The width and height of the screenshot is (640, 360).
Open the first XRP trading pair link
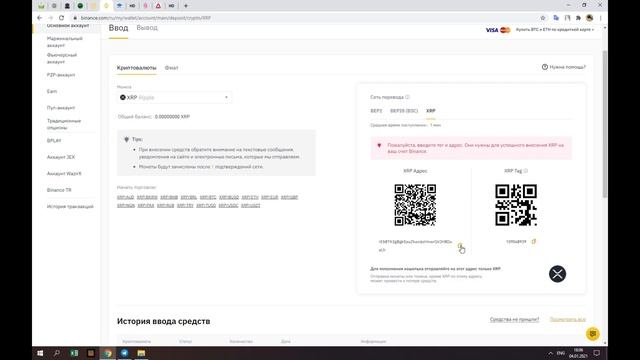coord(125,197)
